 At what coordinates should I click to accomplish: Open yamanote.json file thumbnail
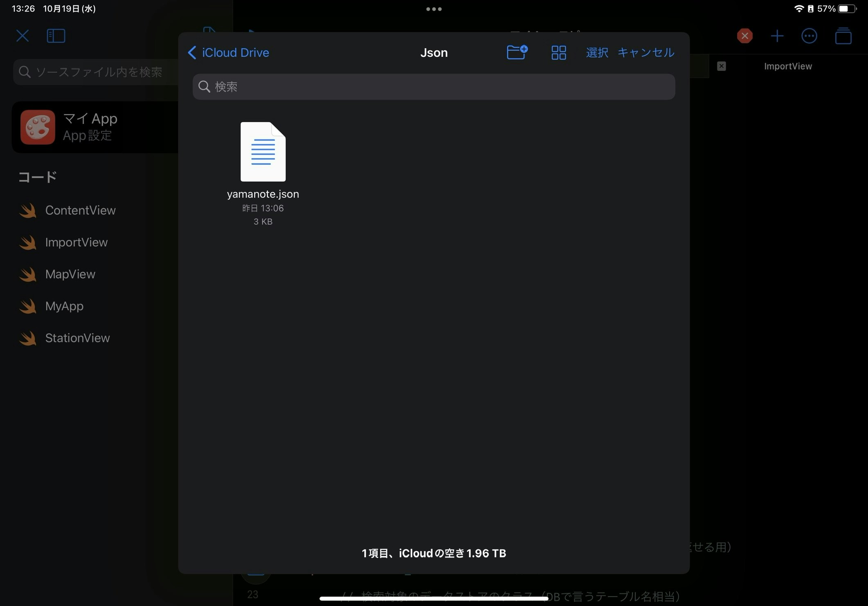263,152
